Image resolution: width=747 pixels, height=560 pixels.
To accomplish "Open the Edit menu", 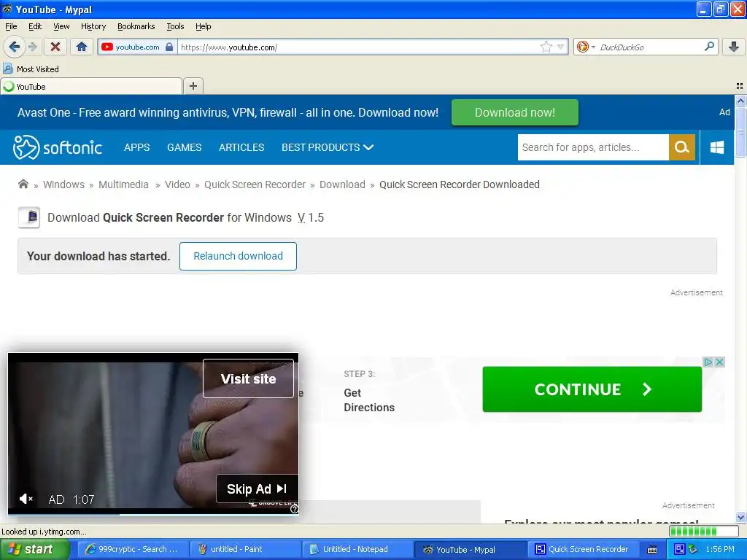I will click(35, 26).
